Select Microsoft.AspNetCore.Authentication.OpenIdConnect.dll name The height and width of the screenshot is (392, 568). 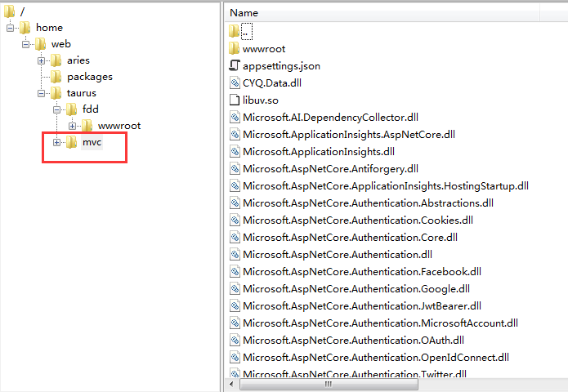point(376,358)
